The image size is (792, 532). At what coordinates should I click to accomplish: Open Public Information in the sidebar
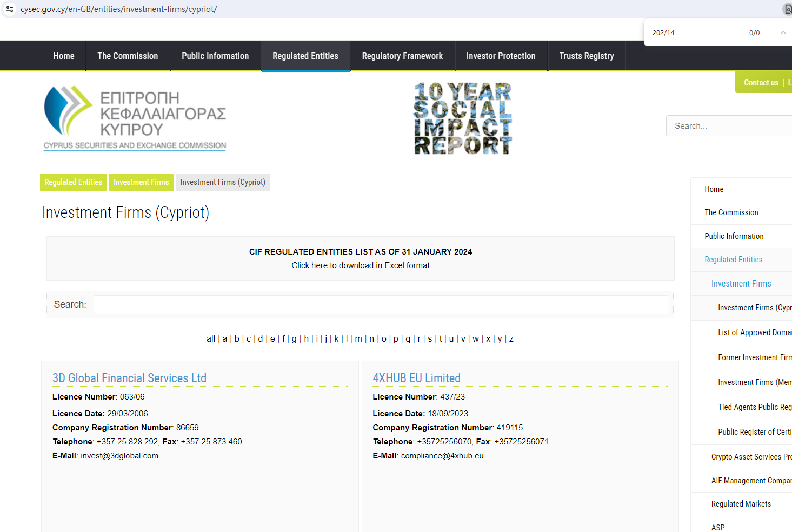(x=734, y=236)
